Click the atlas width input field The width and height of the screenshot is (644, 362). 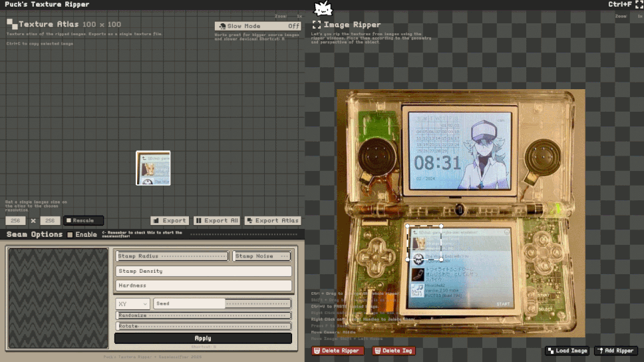click(15, 221)
